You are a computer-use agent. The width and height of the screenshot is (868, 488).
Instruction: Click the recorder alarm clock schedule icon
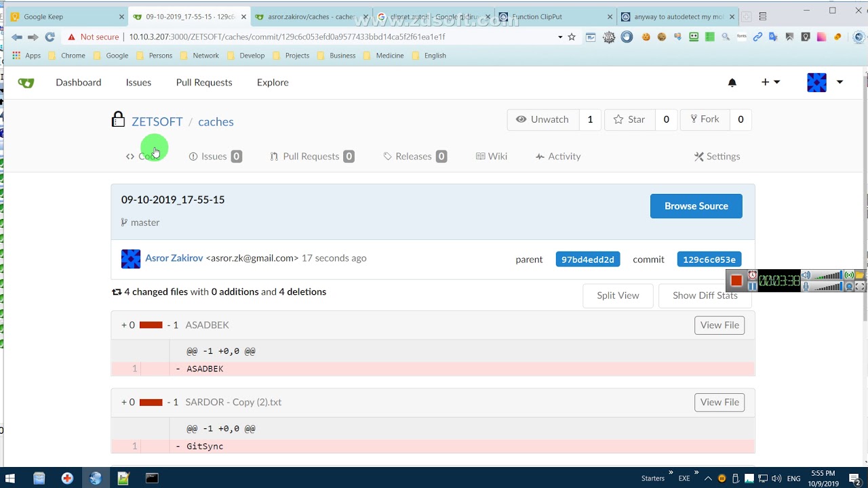753,275
